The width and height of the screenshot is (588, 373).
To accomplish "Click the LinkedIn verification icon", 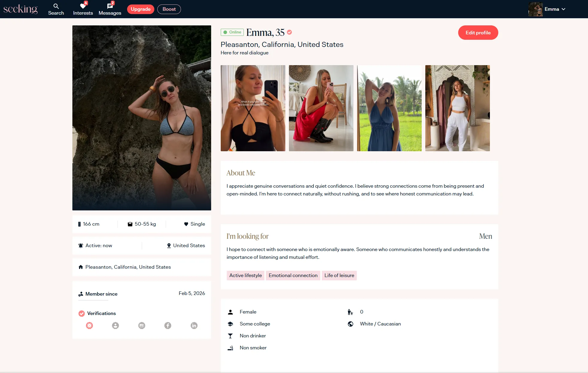I will (x=194, y=325).
